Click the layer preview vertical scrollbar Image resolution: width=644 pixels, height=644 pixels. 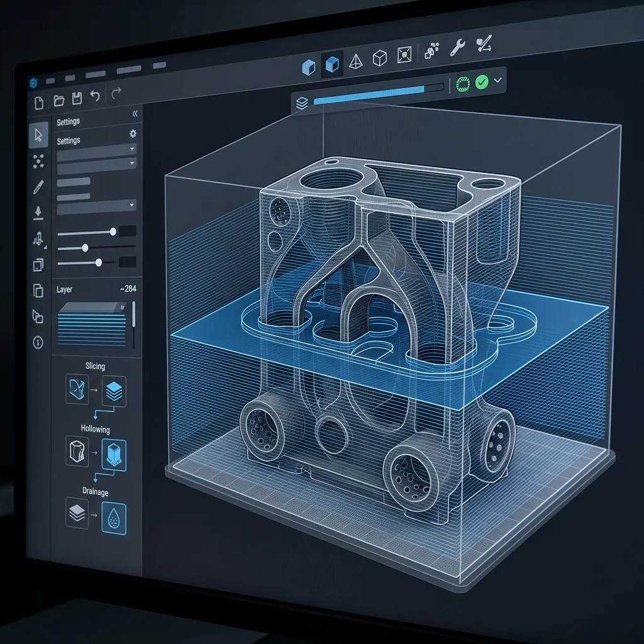click(x=133, y=325)
